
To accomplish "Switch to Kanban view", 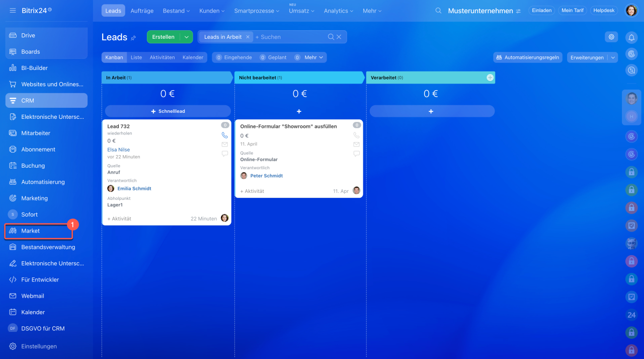I will coord(114,57).
